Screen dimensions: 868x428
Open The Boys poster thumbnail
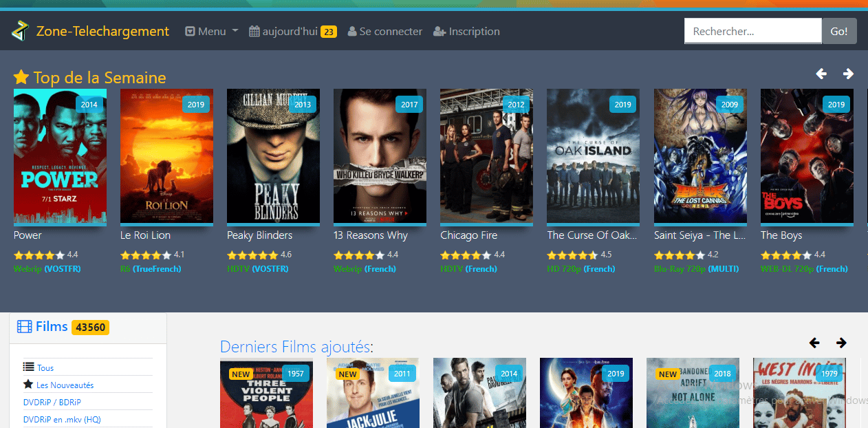click(807, 156)
